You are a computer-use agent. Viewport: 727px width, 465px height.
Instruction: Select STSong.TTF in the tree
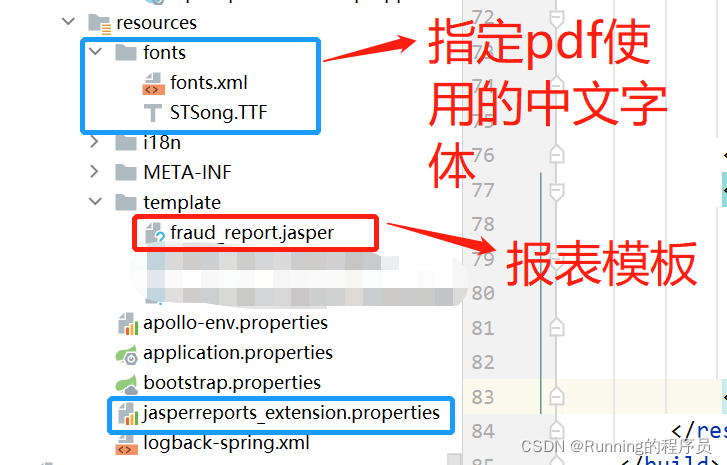tap(219, 113)
